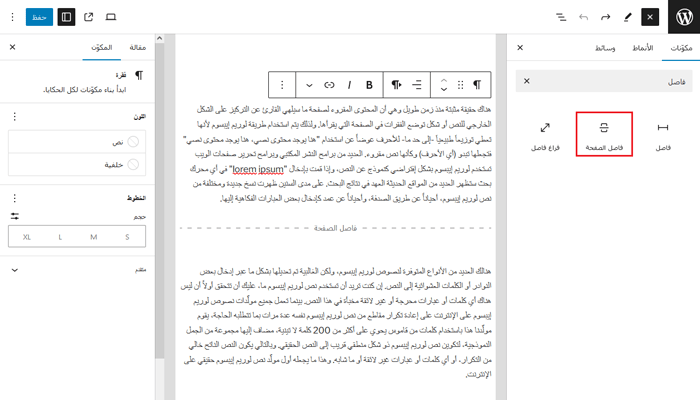Click the WordPress logo button
The height and width of the screenshot is (400, 700).
[684, 17]
